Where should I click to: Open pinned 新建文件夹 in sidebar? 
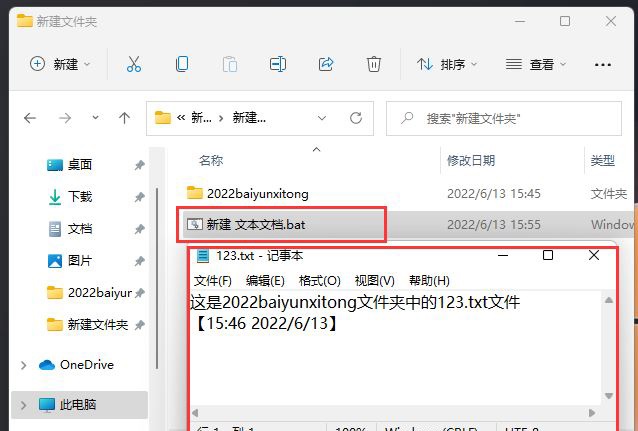[98, 324]
